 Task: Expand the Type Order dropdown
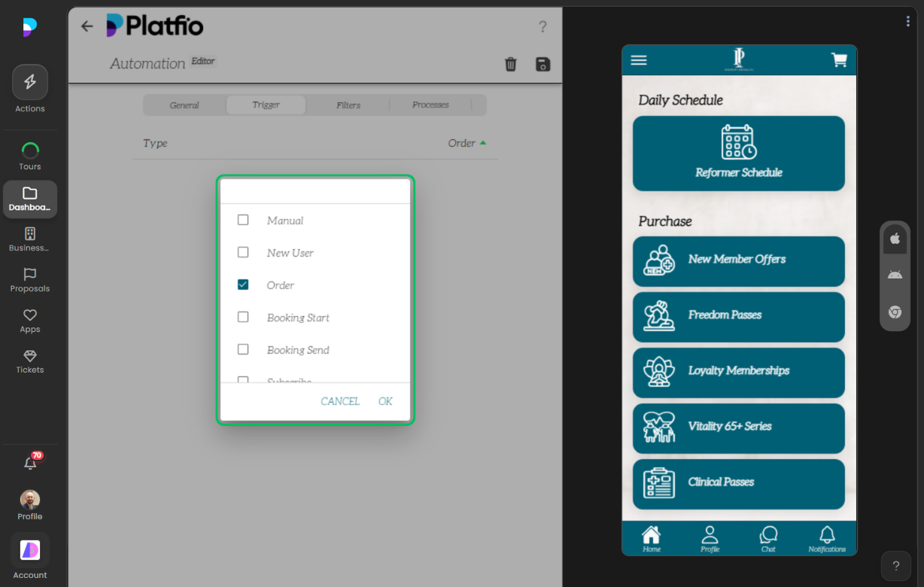tap(467, 143)
